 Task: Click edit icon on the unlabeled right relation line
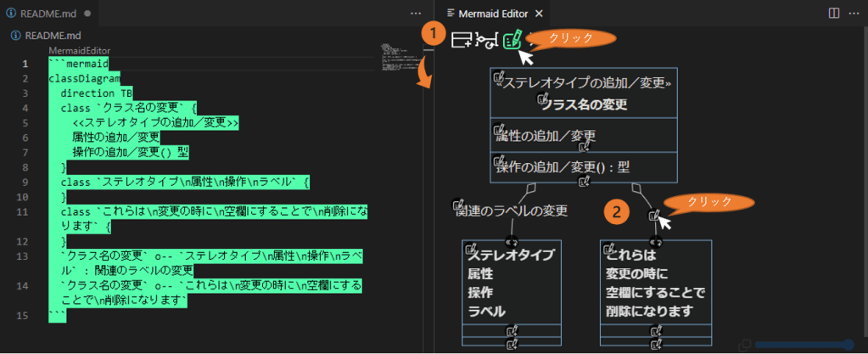click(653, 216)
